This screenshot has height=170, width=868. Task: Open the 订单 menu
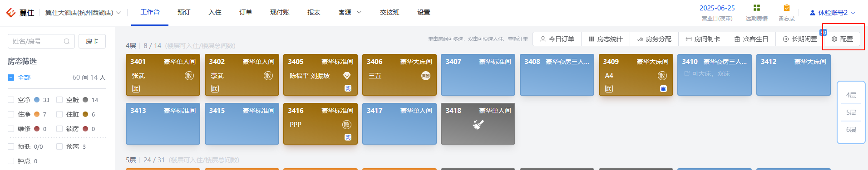(246, 12)
